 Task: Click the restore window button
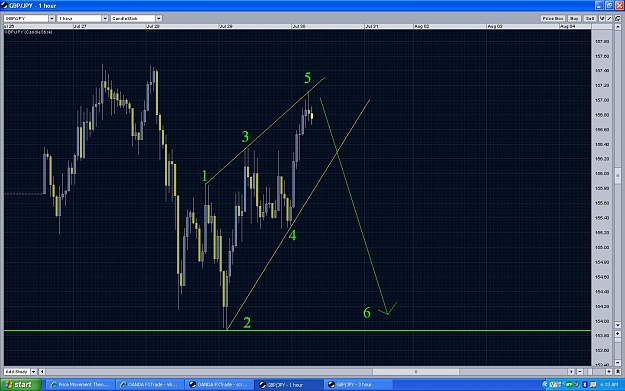coord(609,5)
